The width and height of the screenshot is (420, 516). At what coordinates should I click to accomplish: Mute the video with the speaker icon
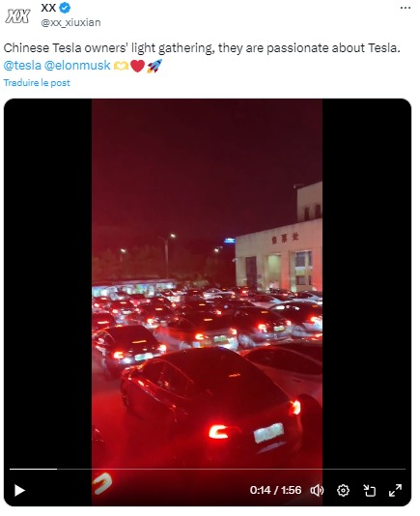tap(317, 490)
